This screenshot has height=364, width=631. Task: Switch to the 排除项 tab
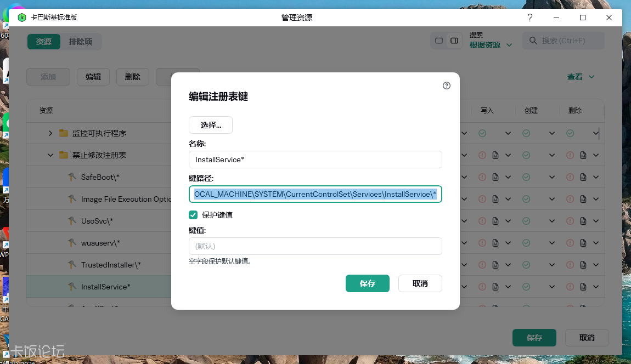(81, 42)
